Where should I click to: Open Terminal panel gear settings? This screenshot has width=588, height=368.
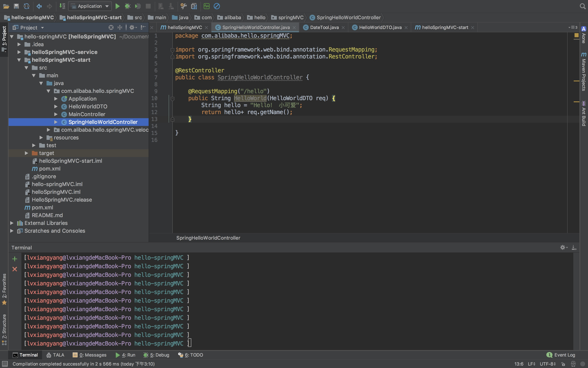tap(564, 248)
